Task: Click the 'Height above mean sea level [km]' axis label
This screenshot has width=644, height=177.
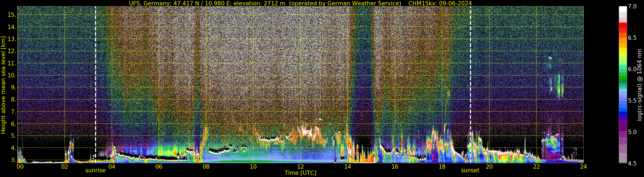Action: pyautogui.click(x=3, y=85)
